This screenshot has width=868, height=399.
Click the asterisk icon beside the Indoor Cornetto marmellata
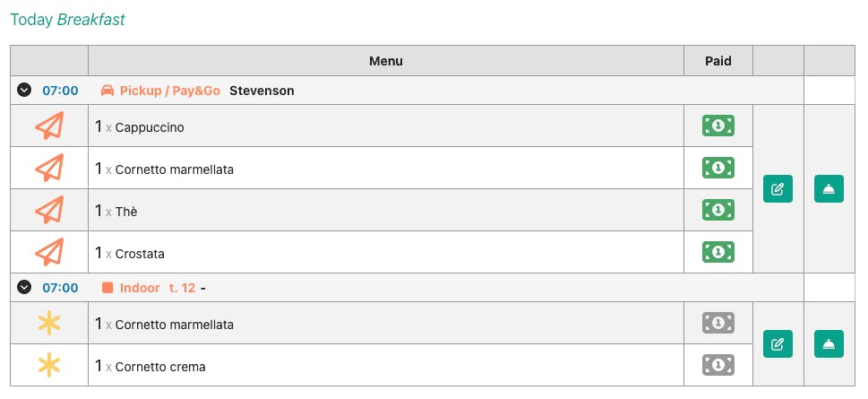click(49, 324)
